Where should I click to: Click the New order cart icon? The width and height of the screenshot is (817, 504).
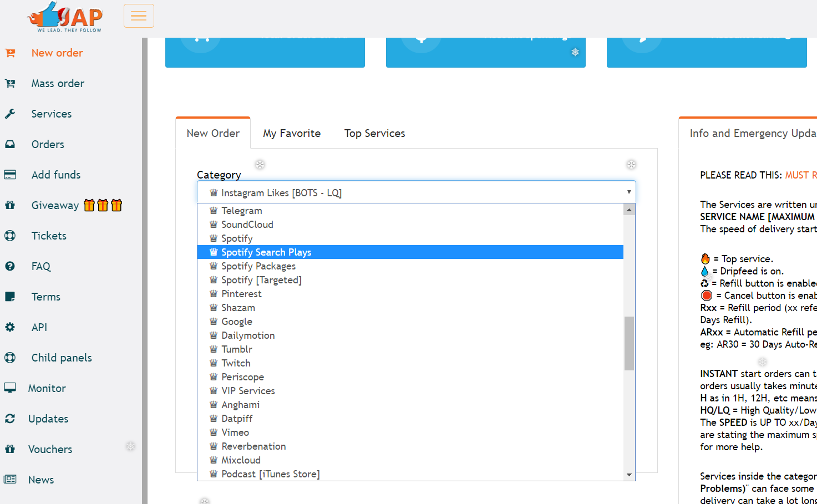point(10,53)
